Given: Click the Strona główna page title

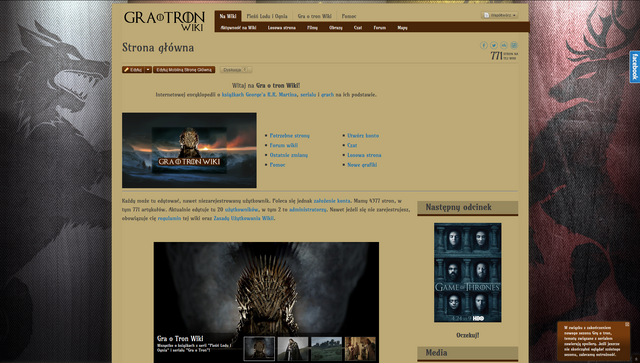Looking at the screenshot, I should tap(158, 48).
